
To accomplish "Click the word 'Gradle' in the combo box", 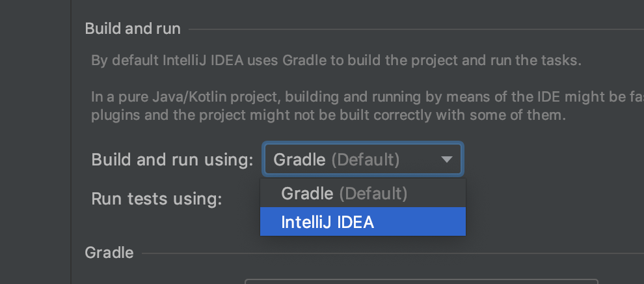I will pyautogui.click(x=300, y=160).
